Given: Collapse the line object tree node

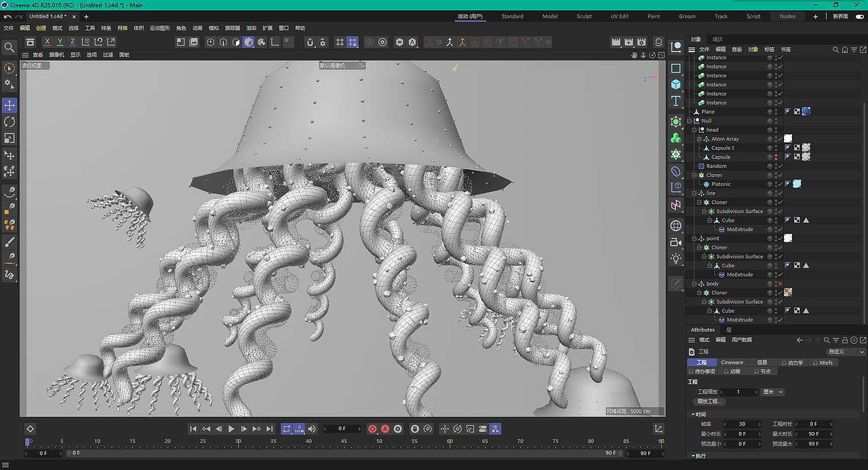Looking at the screenshot, I should point(694,193).
